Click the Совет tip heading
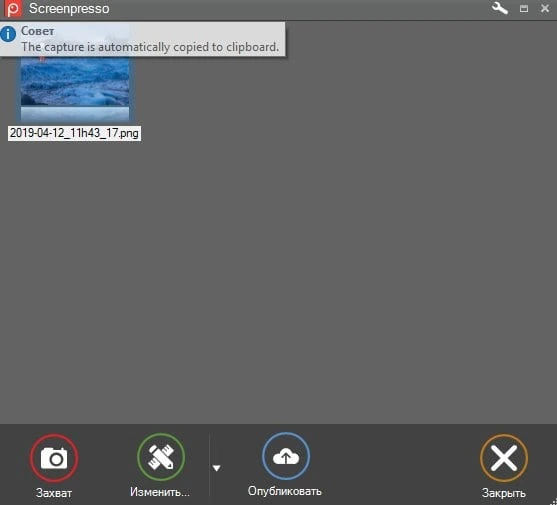 point(38,31)
